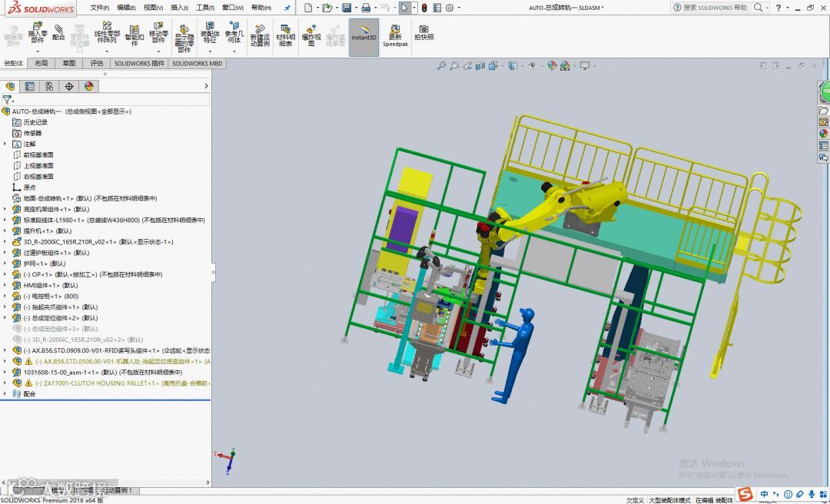
Task: Click 显示隐藏的零部件 tool
Action: coord(184,38)
